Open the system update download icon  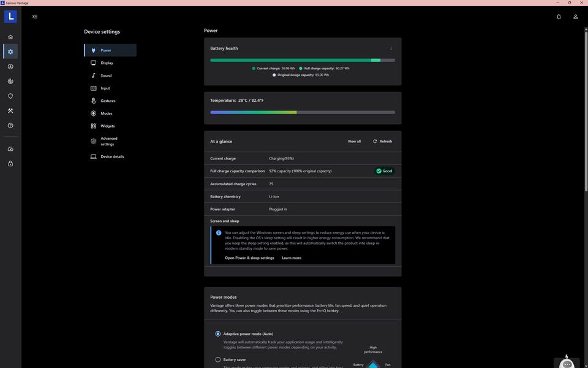pos(10,66)
